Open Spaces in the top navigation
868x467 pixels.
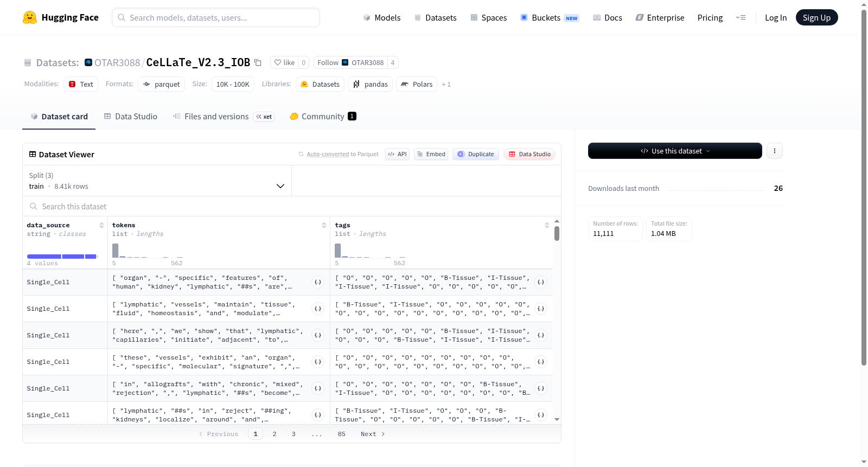click(x=488, y=17)
